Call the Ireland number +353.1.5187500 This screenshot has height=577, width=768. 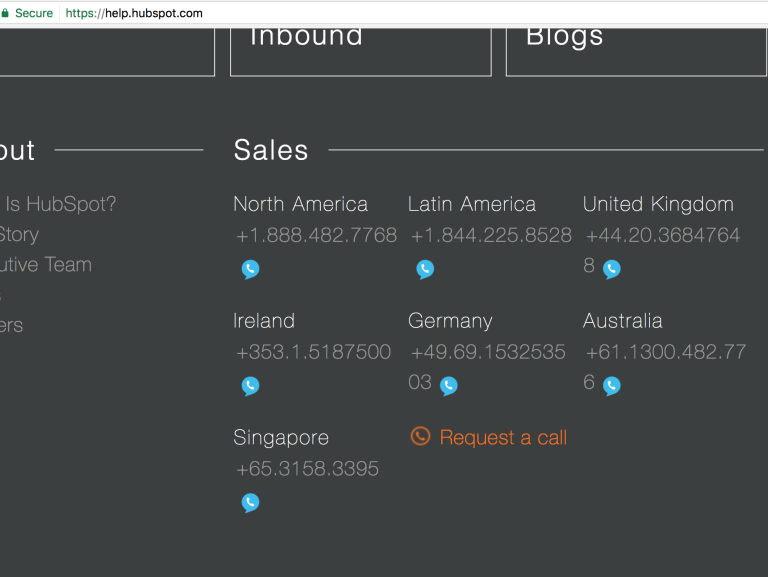[313, 353]
